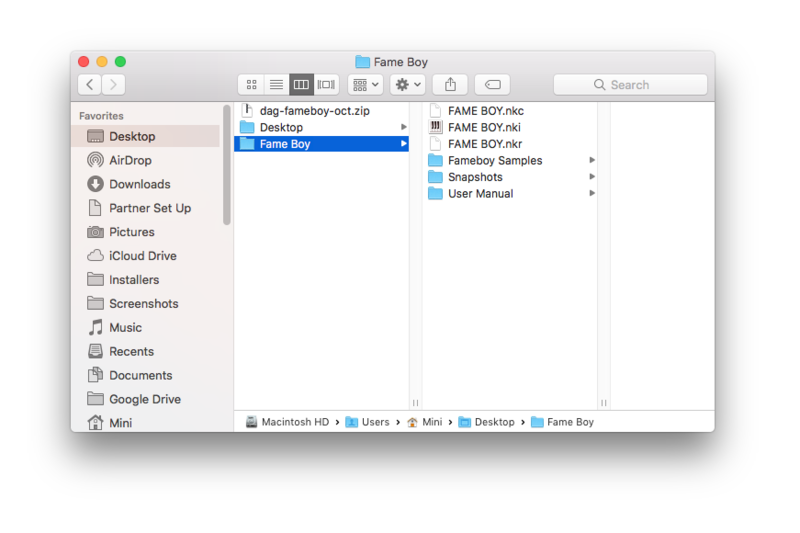Expand arrow next to User Manual
Screen dimensions: 800x533
click(x=592, y=193)
